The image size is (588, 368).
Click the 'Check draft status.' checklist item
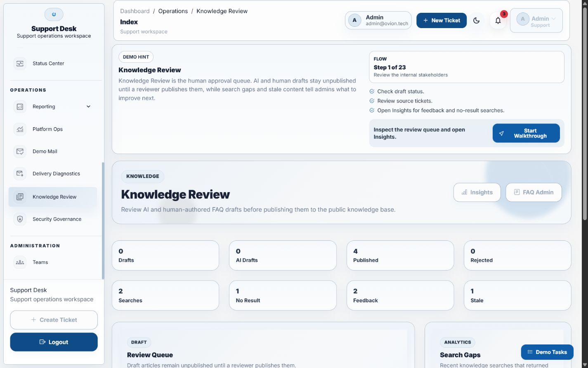401,92
